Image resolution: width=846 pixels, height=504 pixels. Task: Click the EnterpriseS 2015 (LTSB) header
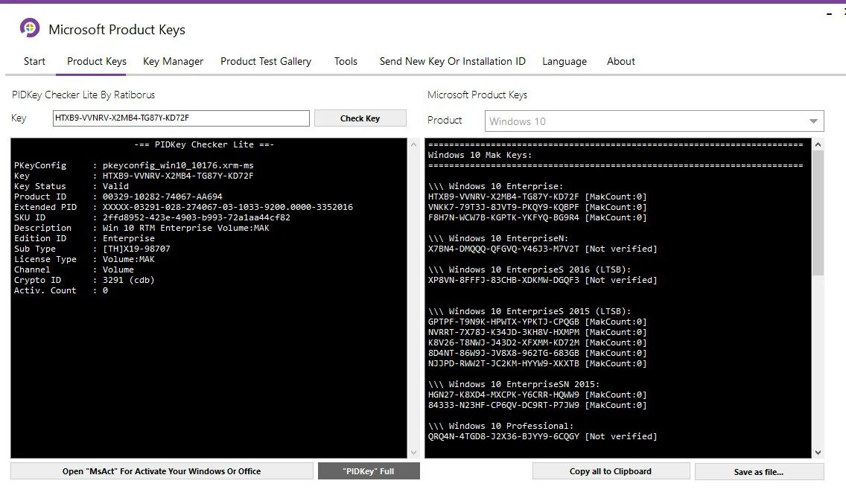tap(529, 311)
